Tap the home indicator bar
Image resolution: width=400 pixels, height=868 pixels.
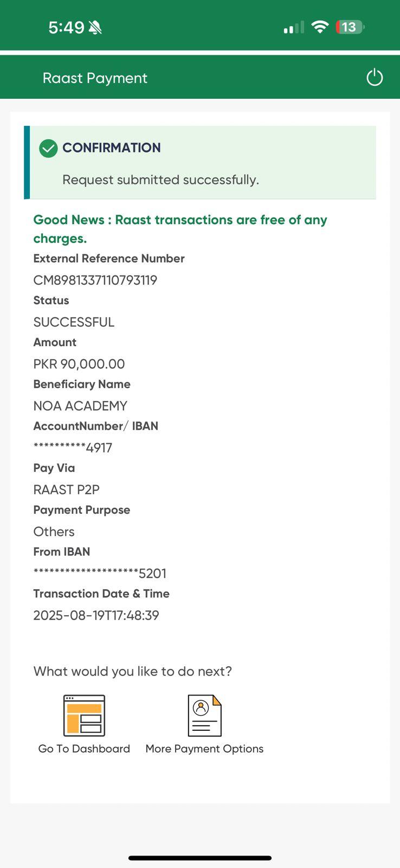[x=200, y=858]
